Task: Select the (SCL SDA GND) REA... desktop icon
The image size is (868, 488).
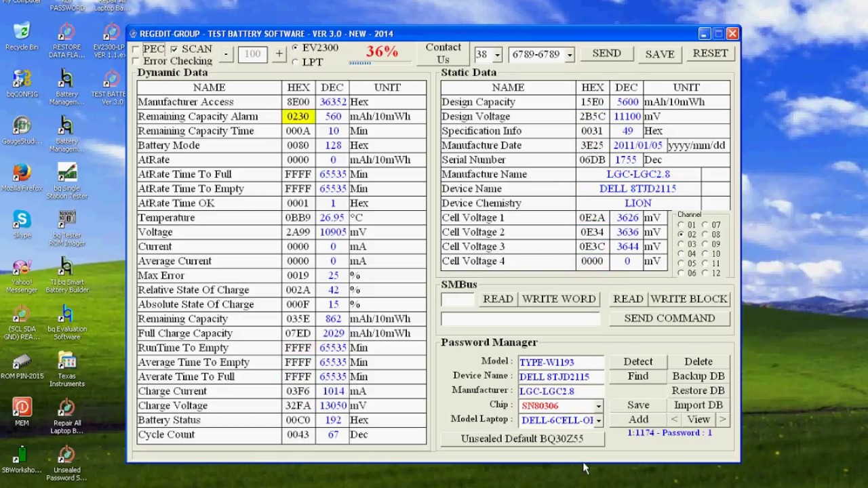Action: pos(22,322)
